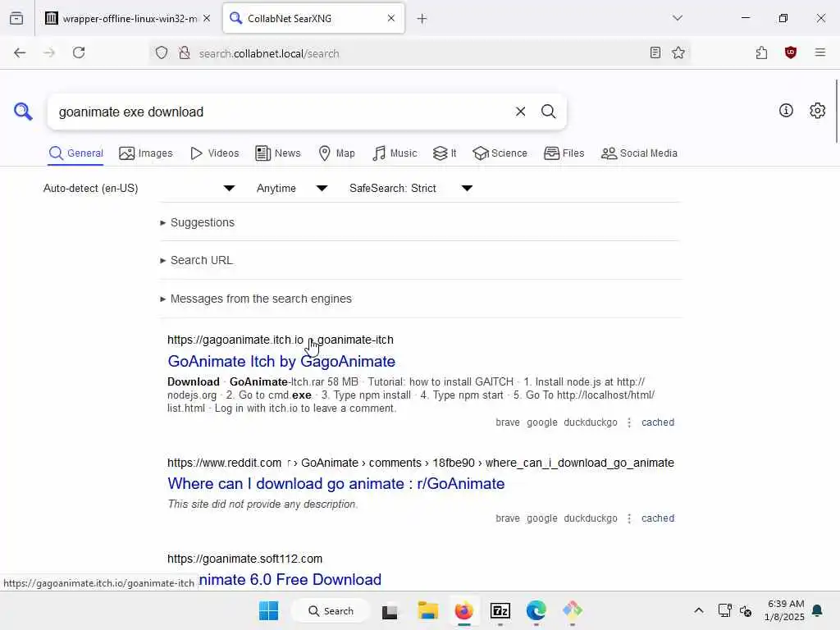Open 7-Zip from the taskbar
Screen dimensions: 840x630
[500, 610]
